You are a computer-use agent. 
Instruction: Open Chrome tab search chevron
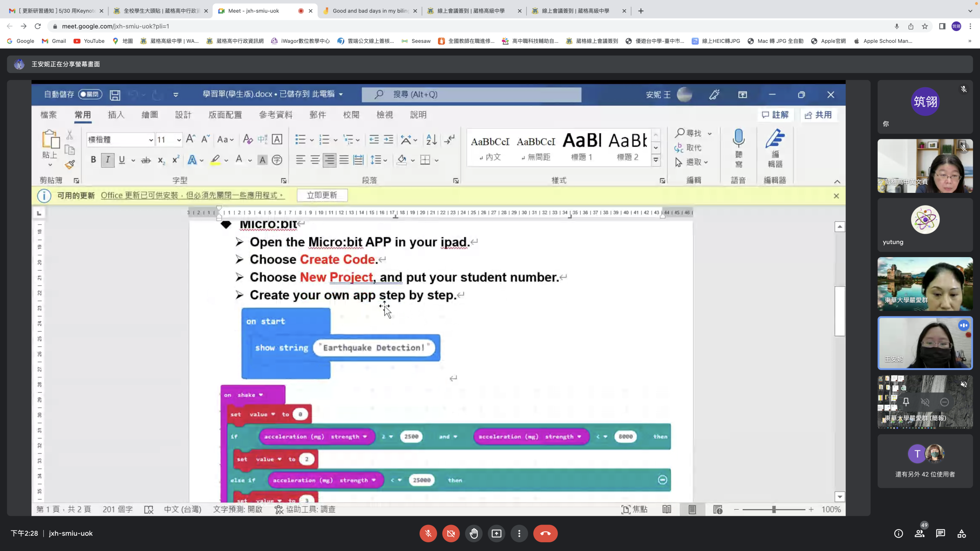pos(970,11)
